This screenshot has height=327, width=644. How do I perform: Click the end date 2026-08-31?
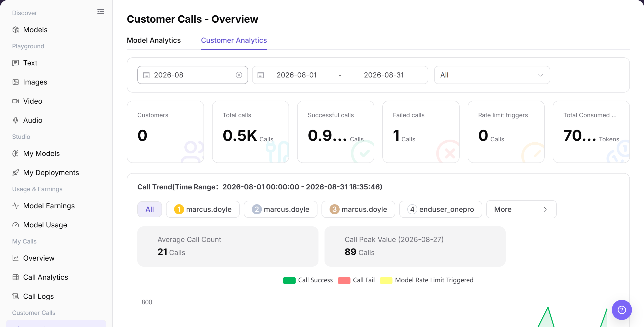coord(384,75)
